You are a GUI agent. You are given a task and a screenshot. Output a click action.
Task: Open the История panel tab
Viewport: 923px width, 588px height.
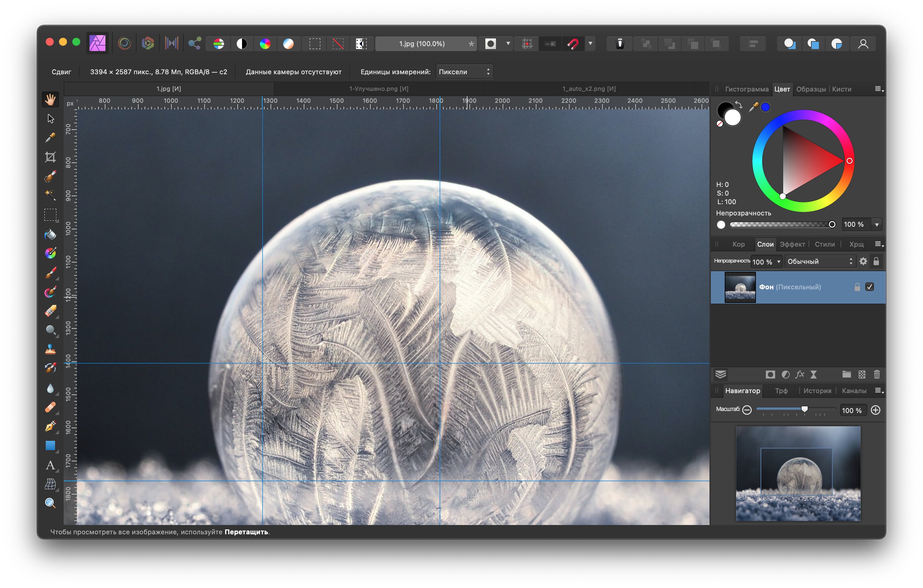(x=817, y=390)
